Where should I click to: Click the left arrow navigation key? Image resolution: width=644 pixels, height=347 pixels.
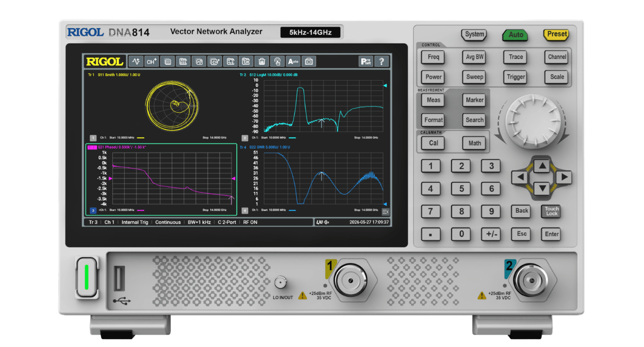click(520, 177)
